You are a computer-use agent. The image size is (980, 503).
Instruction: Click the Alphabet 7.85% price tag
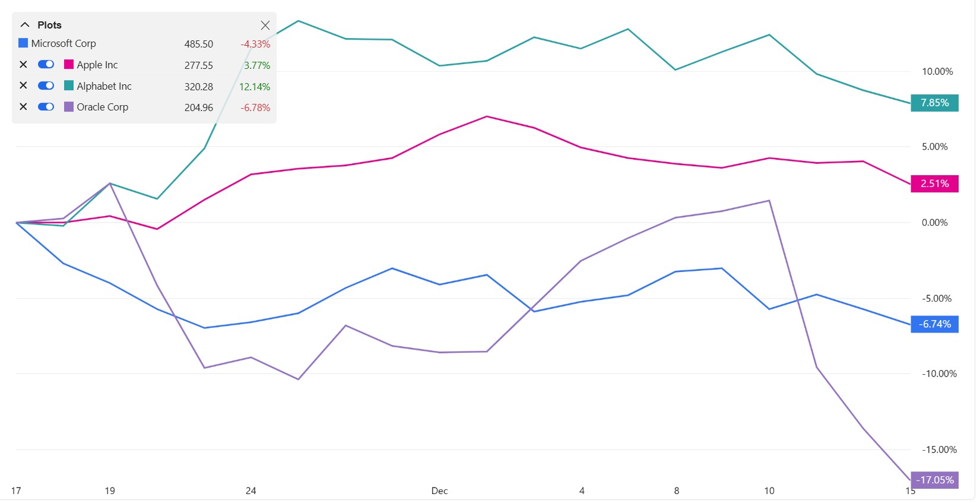(x=934, y=102)
